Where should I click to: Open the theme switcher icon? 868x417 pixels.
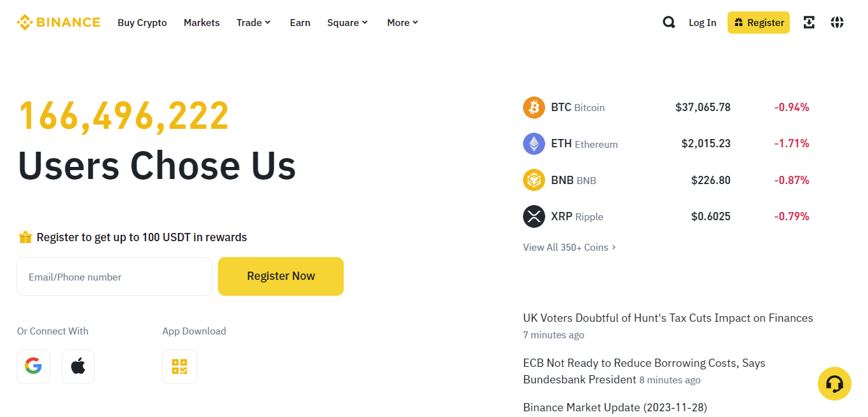809,22
